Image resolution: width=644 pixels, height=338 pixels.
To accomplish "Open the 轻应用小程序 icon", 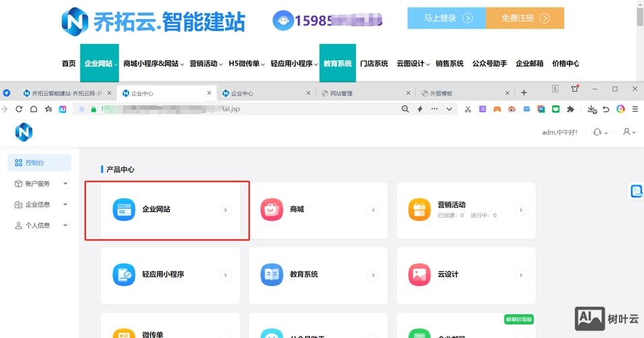I will click(x=124, y=274).
